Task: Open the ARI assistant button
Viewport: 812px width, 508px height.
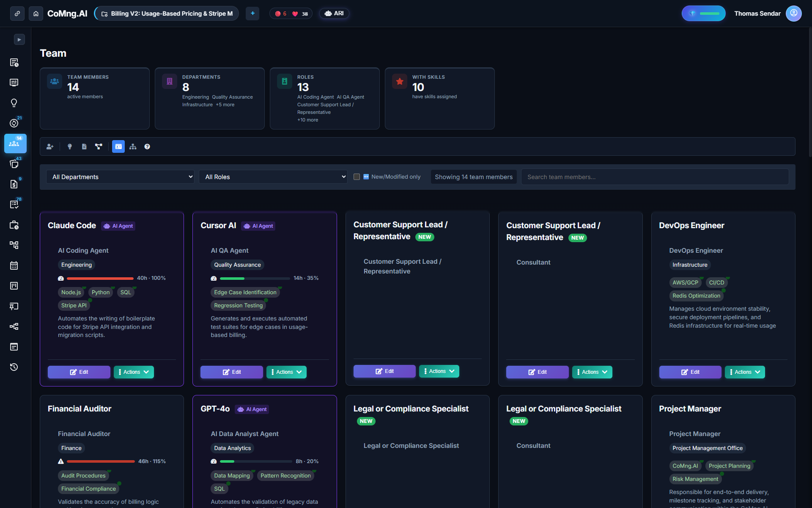Action: 334,14
